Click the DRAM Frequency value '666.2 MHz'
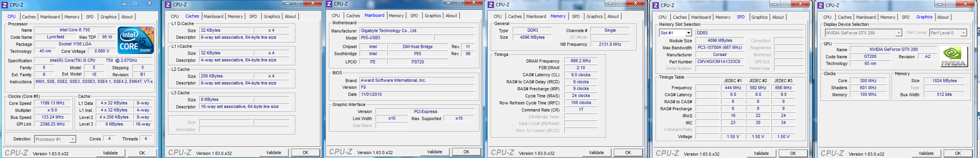Screen dimensions: 980x158 click(581, 61)
